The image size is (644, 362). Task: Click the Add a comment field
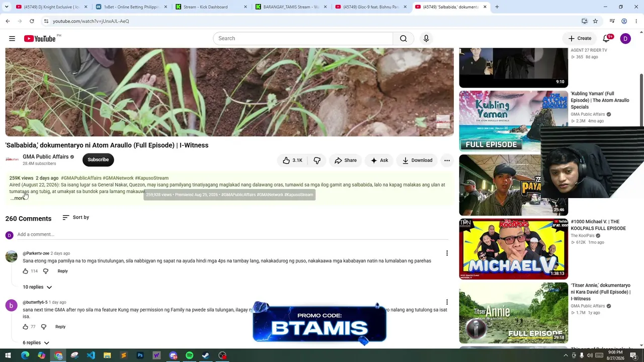(x=232, y=234)
